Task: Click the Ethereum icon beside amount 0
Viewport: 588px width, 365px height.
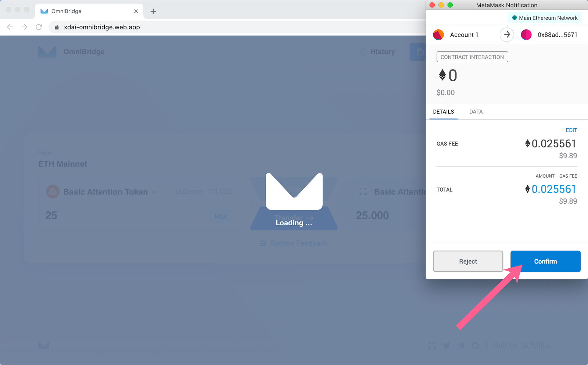Action: click(x=442, y=75)
